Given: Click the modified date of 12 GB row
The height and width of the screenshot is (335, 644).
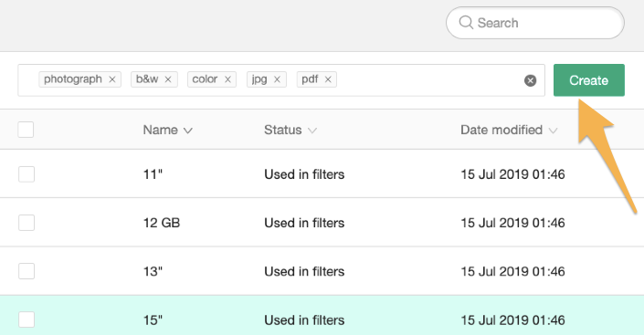Looking at the screenshot, I should pyautogui.click(x=512, y=223).
